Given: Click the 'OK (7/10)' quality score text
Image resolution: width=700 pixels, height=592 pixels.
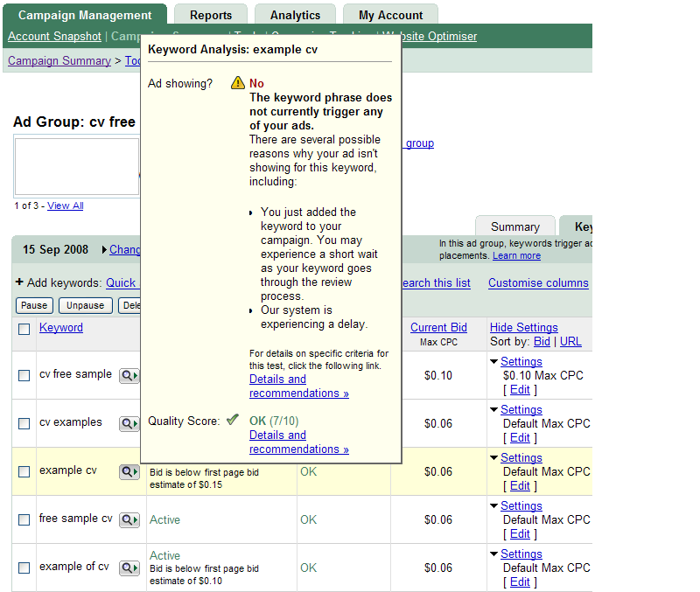Looking at the screenshot, I should pos(274,421).
